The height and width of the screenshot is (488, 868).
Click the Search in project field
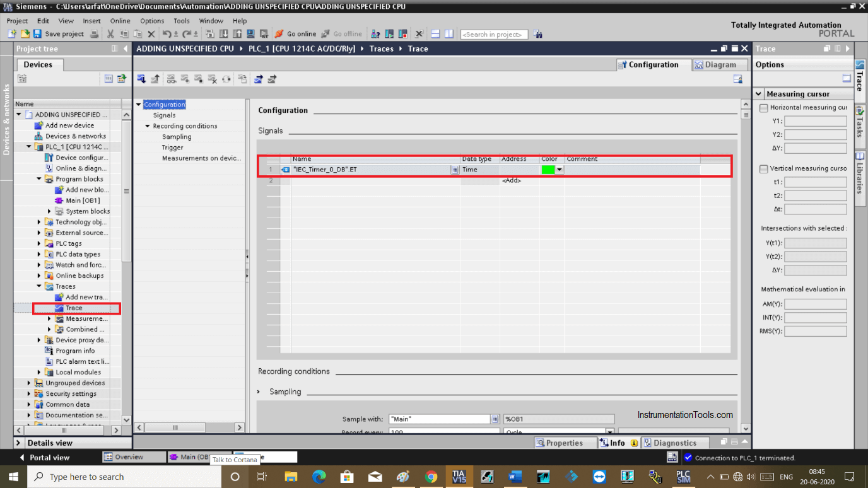[x=494, y=35]
